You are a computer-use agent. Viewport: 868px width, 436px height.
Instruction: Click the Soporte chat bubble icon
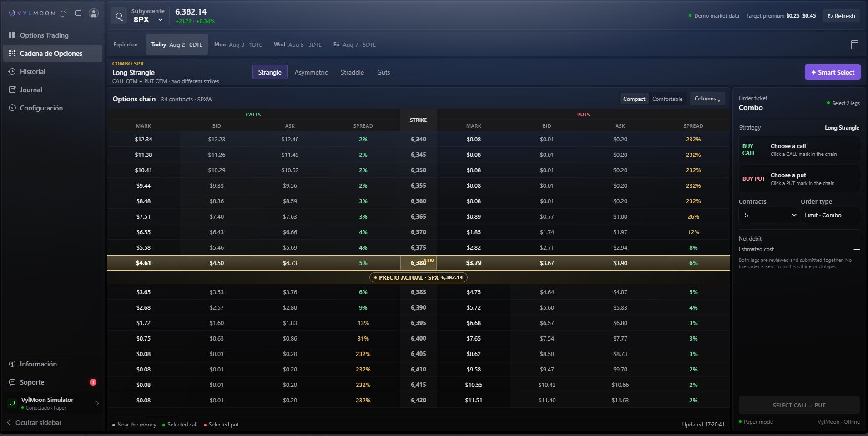coord(12,382)
